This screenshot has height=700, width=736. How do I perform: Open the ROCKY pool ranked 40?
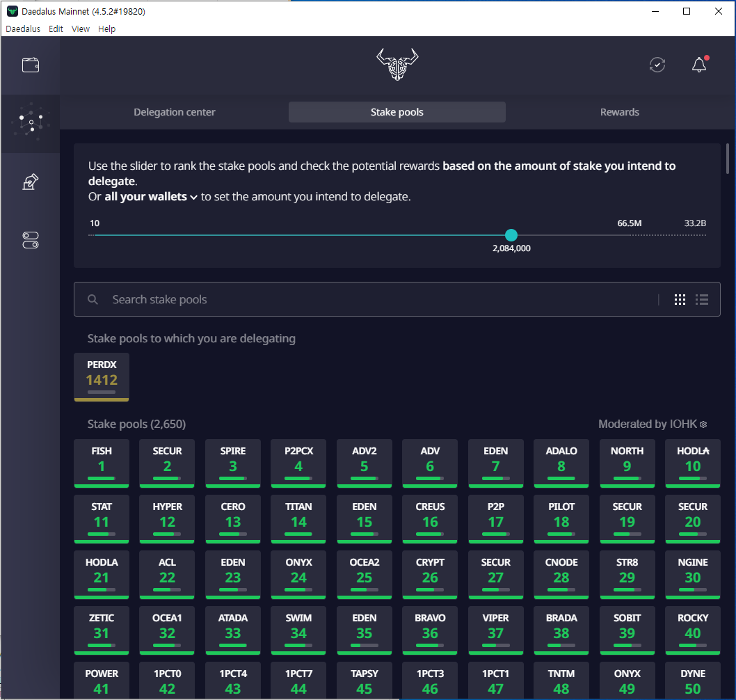click(x=693, y=630)
